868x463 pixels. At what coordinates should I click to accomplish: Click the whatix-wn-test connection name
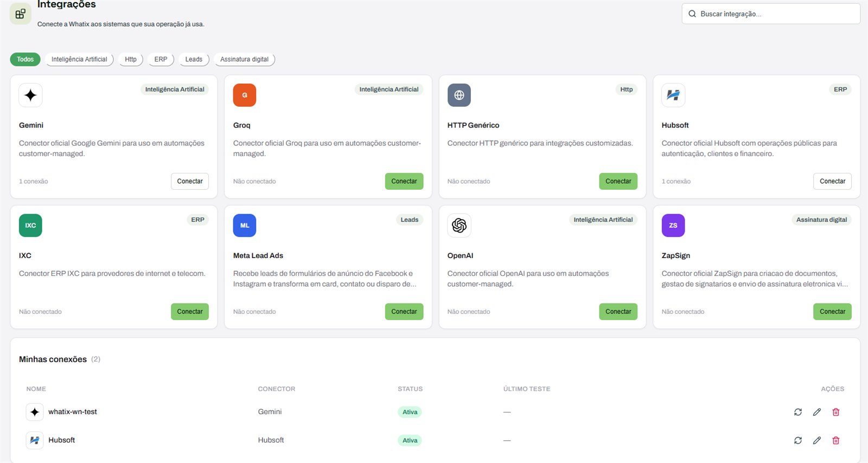point(73,412)
